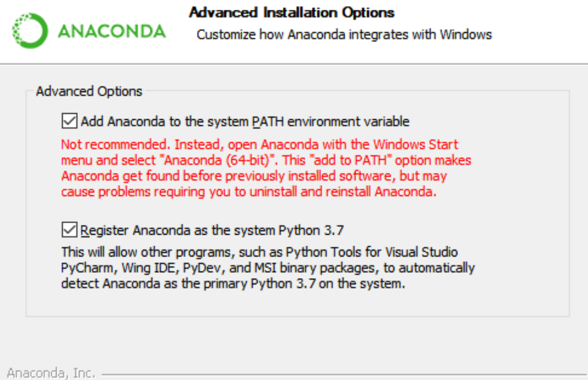Click the Advanced Options group label

(88, 91)
